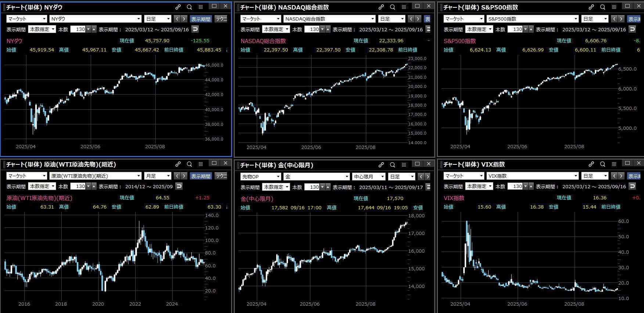Open 日足 timeframe dropdown in NYダウ chart

point(158,19)
